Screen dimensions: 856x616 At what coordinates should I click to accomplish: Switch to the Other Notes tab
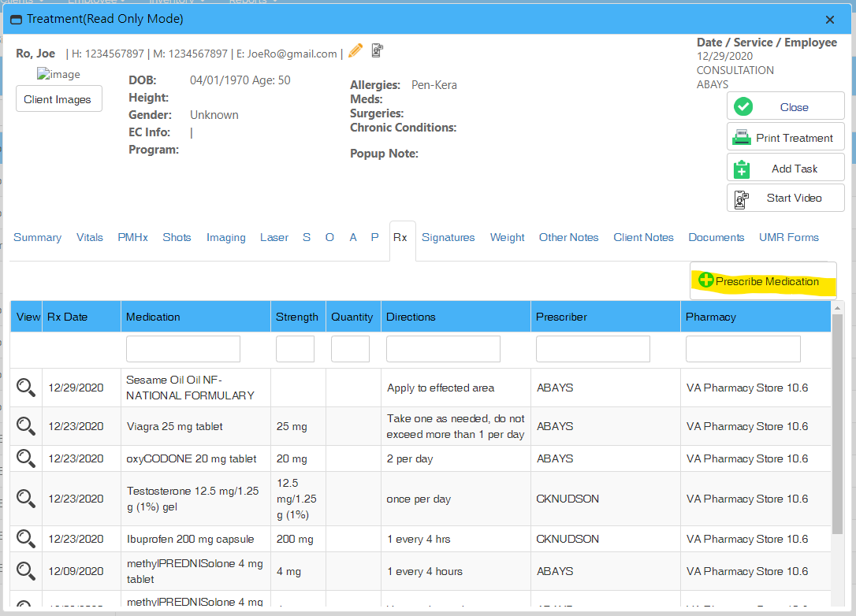coord(569,237)
